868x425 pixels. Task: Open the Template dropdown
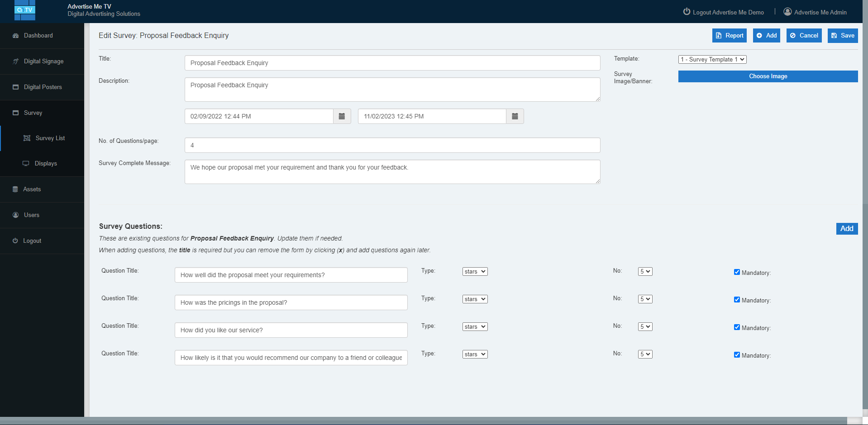712,59
